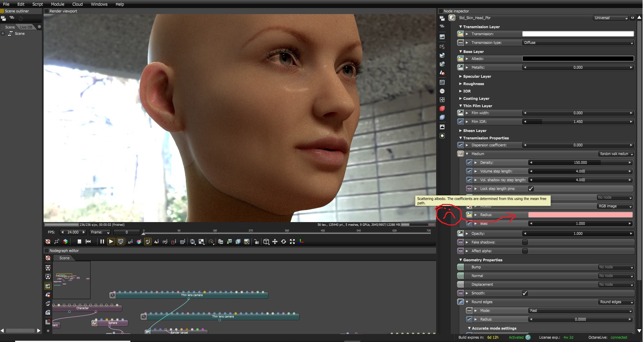This screenshot has width=644, height=342.
Task: Click the Scene item in the outliner
Action: coord(19,33)
